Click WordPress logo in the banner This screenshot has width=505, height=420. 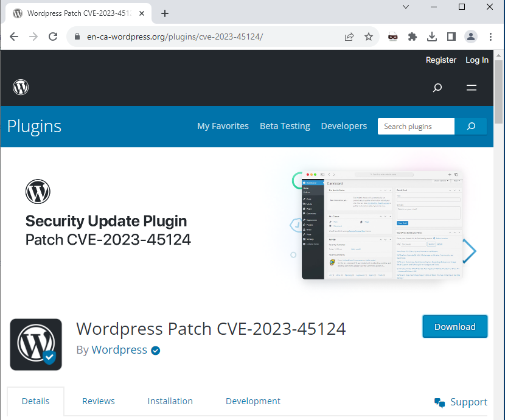[38, 192]
